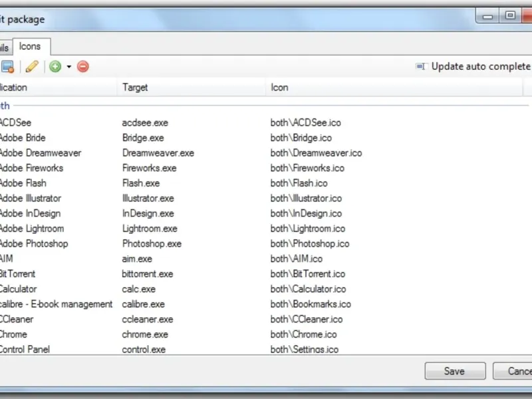Sort by the Target column header
The height and width of the screenshot is (399, 532).
[191, 88]
